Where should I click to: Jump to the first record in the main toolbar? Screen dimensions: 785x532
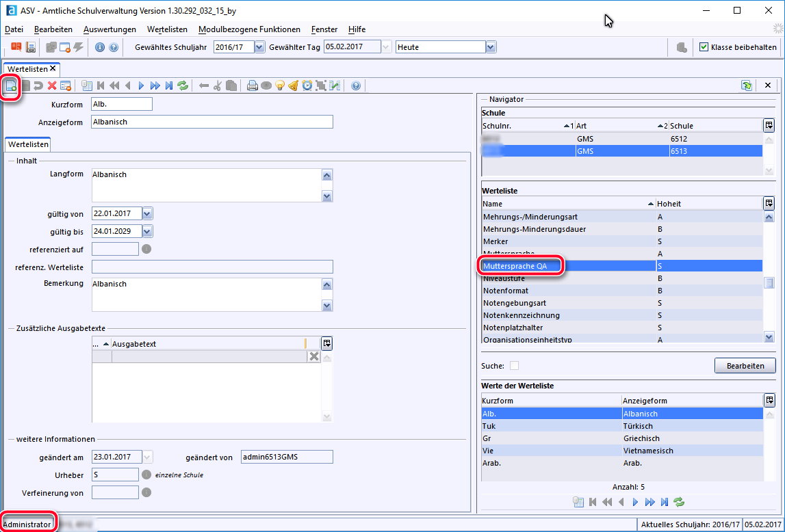click(x=101, y=86)
